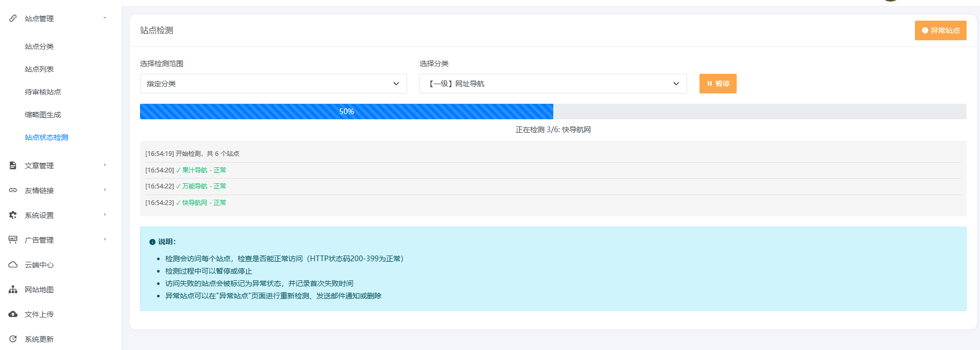Screen dimensions: 980x350
Task: Collapse the 站点管理 menu chevron
Action: pos(105,18)
